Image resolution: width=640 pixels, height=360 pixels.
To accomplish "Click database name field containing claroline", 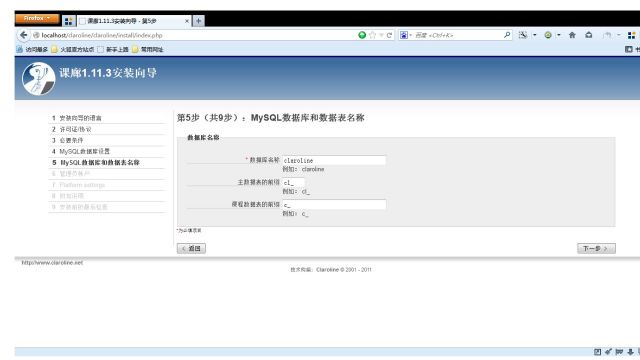I will click(x=334, y=160).
